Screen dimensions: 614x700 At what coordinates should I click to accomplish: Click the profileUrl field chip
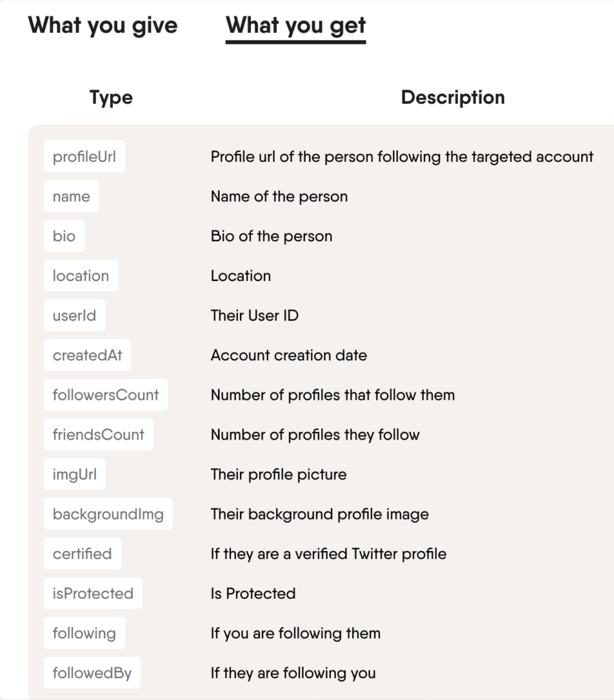84,156
